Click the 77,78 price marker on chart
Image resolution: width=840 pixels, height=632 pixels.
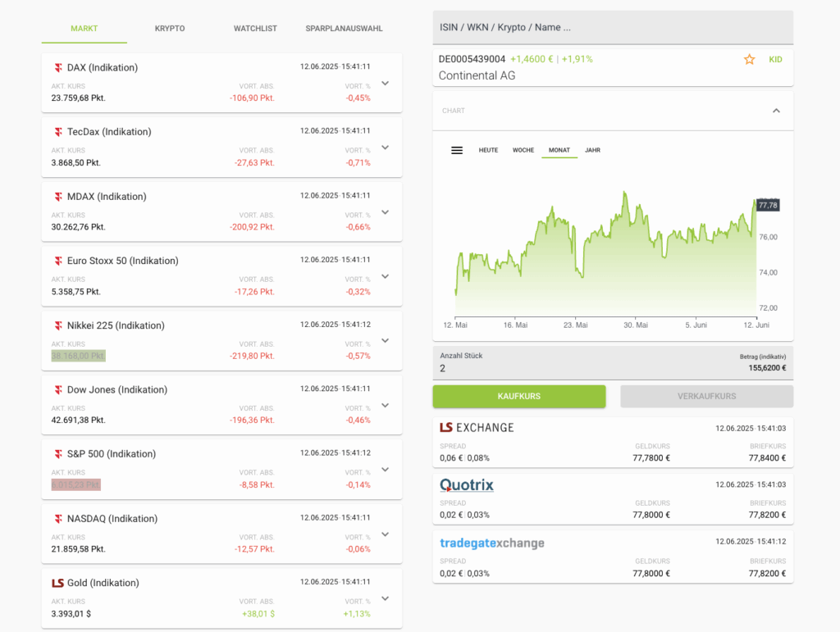coord(768,205)
